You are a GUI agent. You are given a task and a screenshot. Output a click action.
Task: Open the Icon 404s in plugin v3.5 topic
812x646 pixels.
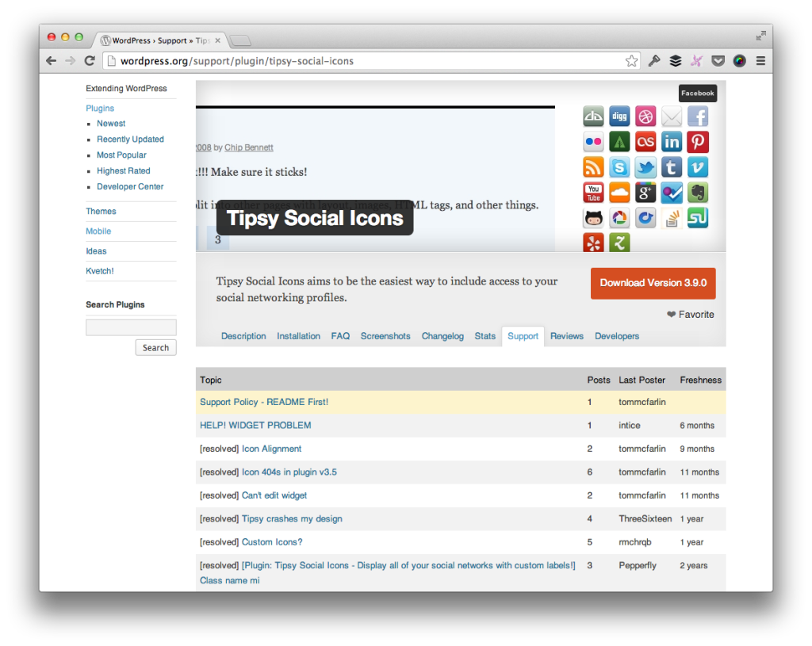[289, 472]
